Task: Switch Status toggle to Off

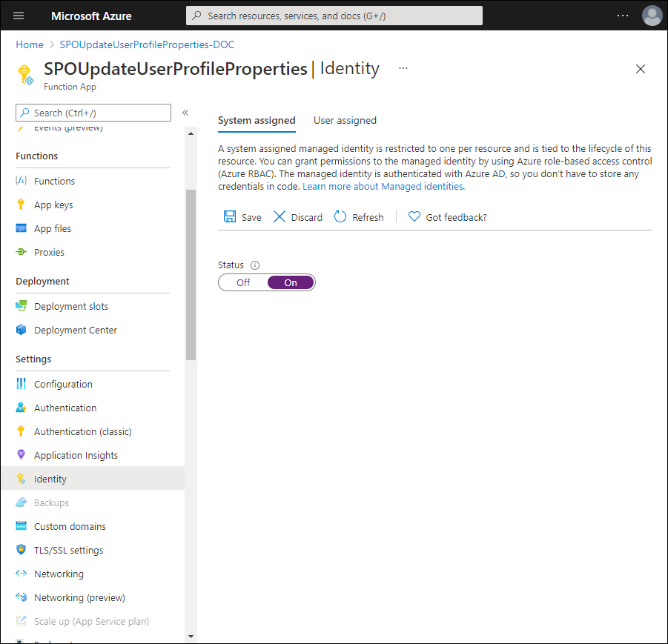Action: coord(243,282)
